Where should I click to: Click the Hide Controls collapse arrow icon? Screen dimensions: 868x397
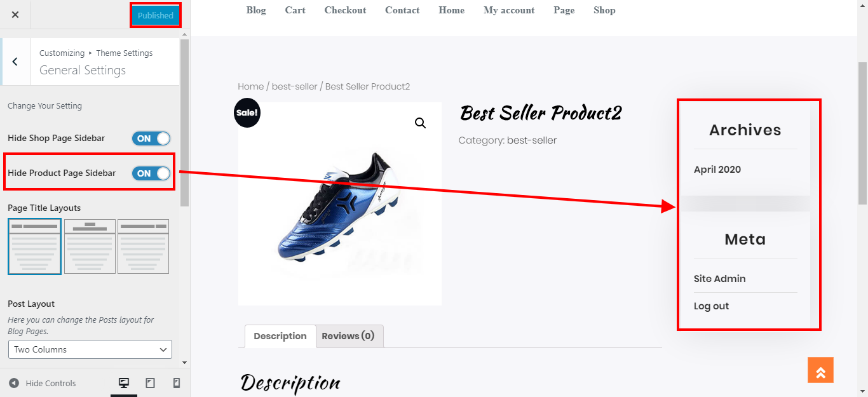[14, 383]
